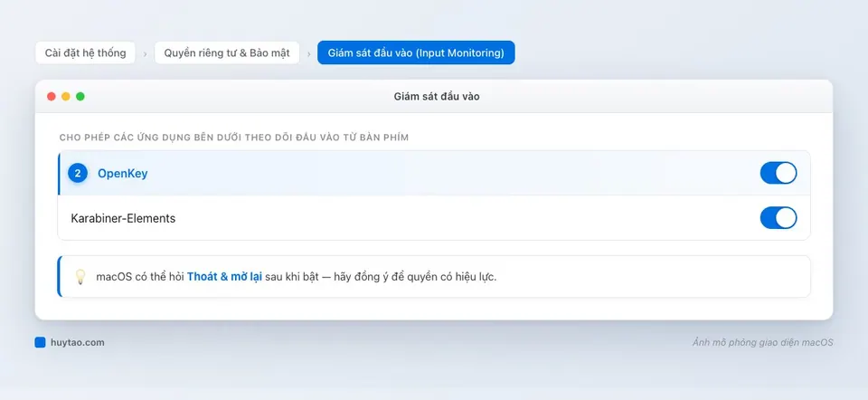Screen dimensions: 868x400
Task: Select the Karabiner-Elements row label
Action: (x=123, y=218)
